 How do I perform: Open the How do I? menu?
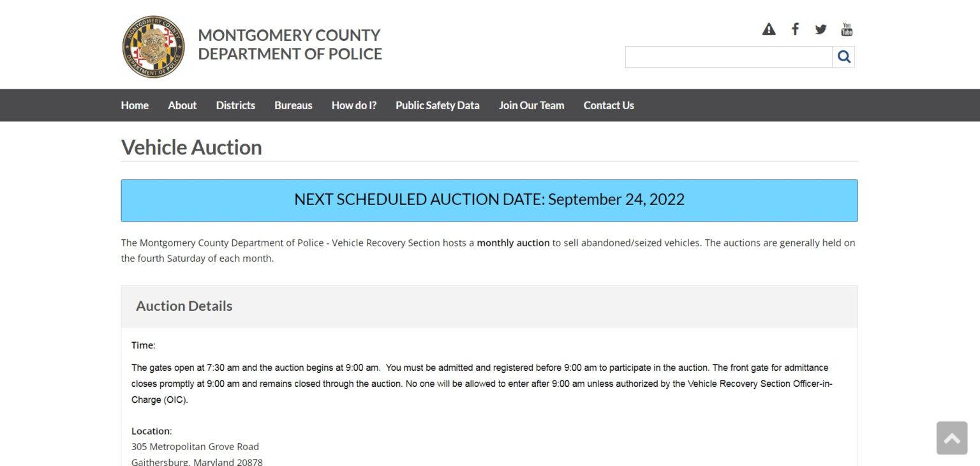354,105
